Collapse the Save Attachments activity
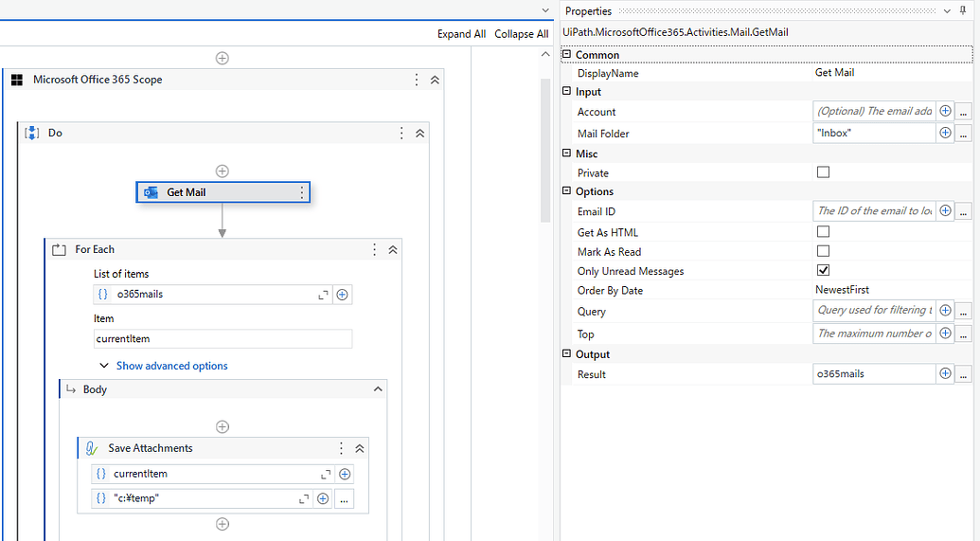The width and height of the screenshot is (980, 541). point(360,448)
